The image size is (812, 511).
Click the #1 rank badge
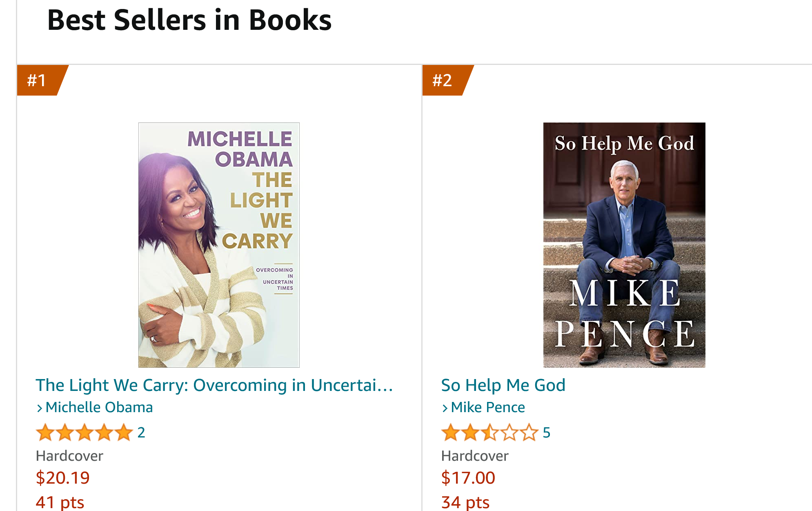[38, 80]
